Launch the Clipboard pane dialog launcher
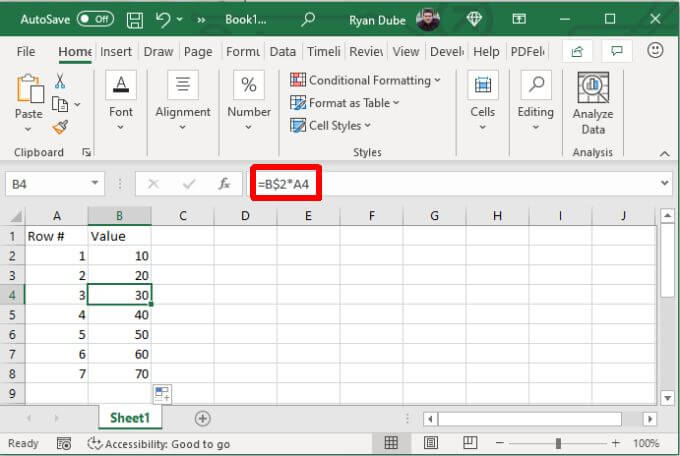 click(x=86, y=152)
